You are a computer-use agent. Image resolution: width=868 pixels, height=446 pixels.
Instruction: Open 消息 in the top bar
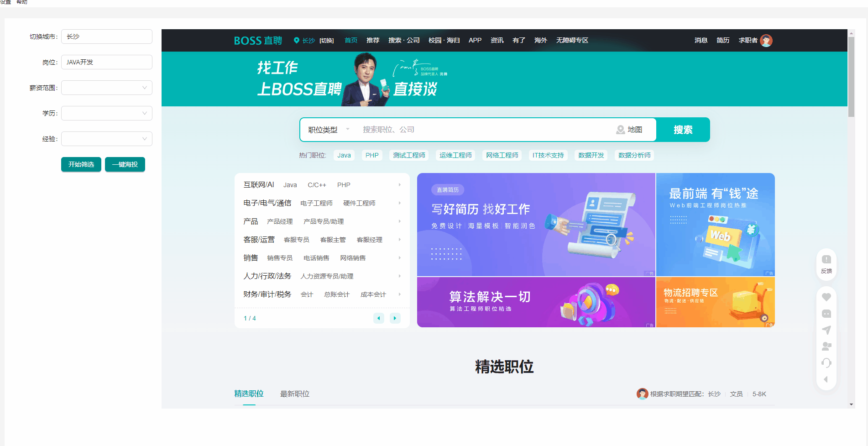click(701, 40)
